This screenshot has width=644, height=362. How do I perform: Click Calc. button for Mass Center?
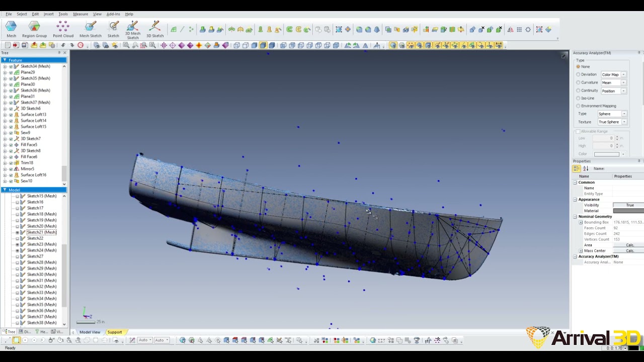click(629, 250)
